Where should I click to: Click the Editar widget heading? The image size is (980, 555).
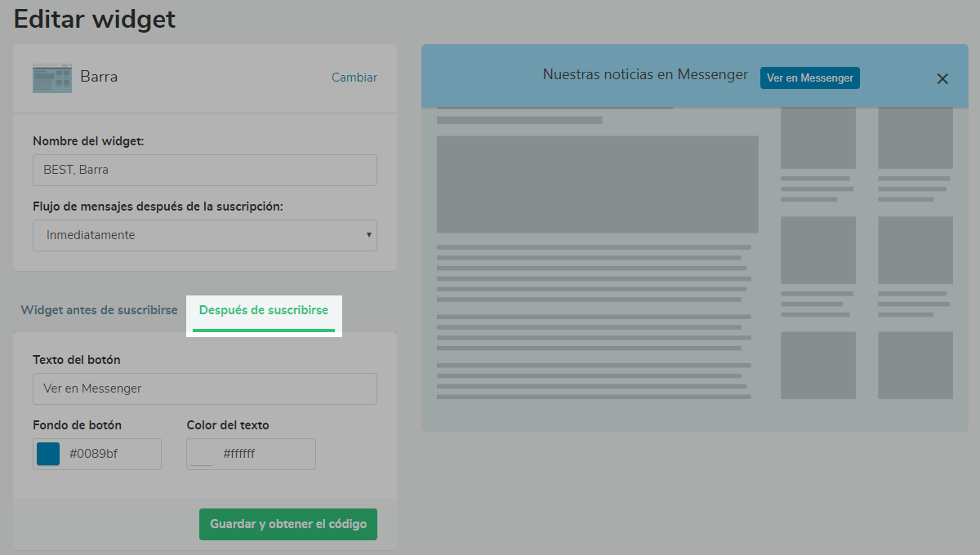[95, 18]
